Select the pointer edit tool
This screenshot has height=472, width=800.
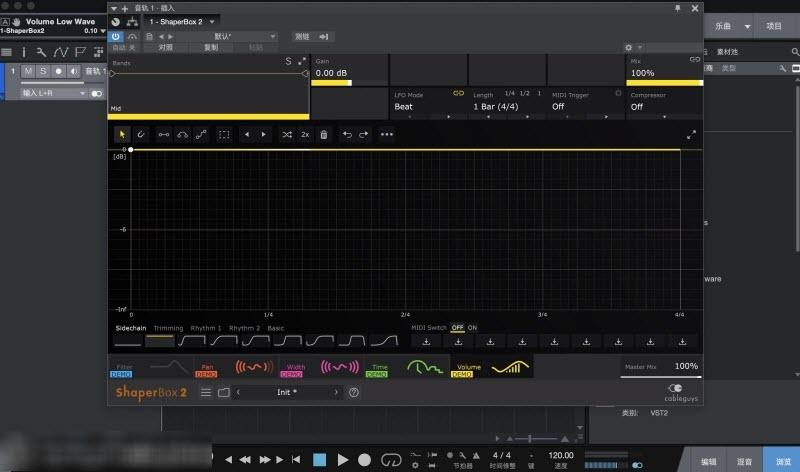122,135
